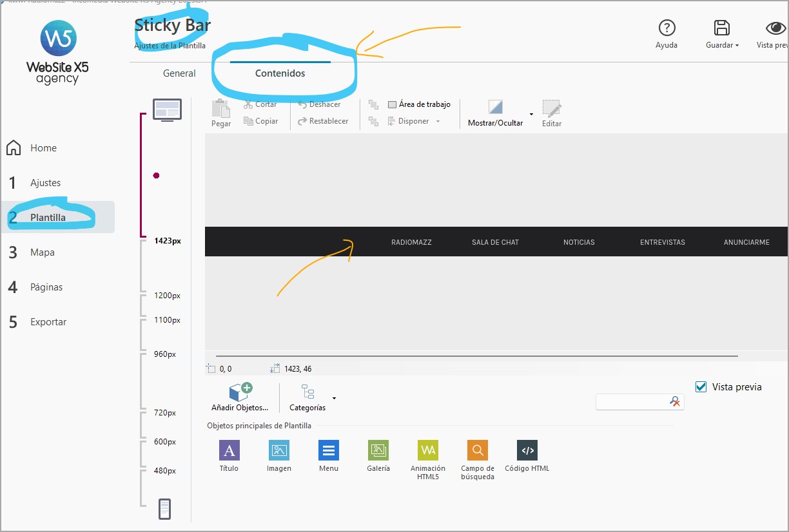Go to Páginas step in sidebar
Screen dimensions: 789x532
46,287
